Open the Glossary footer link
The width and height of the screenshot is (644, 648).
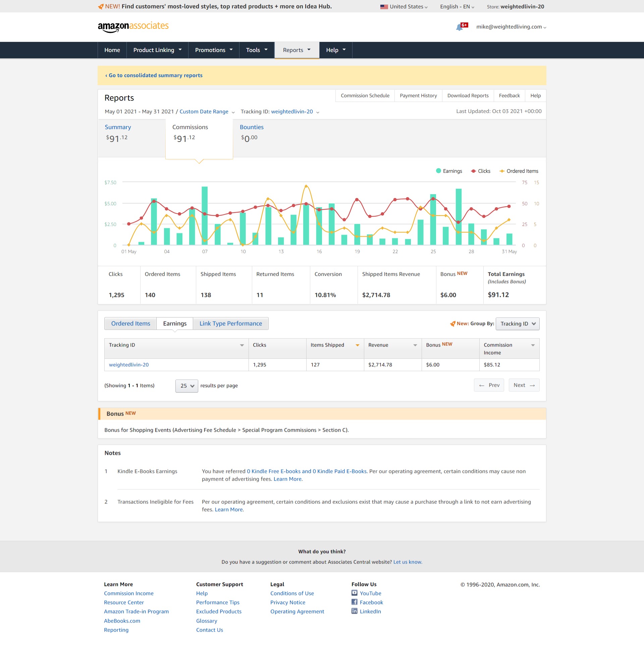pos(207,621)
